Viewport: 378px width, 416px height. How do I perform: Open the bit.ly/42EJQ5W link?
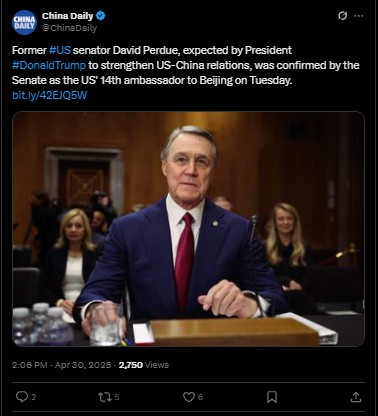[50, 95]
